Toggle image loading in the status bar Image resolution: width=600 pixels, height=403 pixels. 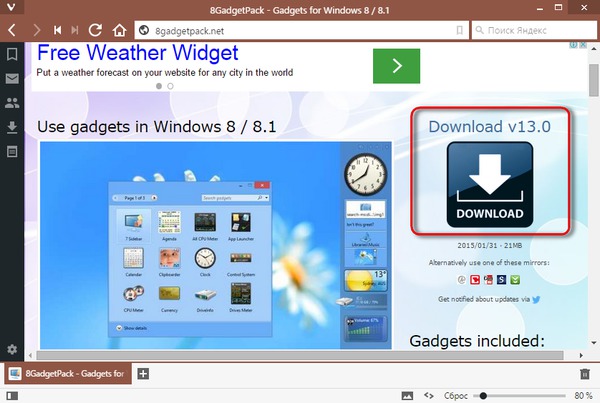[x=407, y=396]
